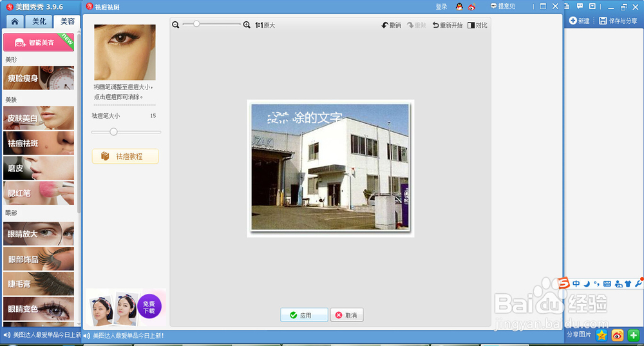The image size is (644, 346).
Task: Click 取消 cancel button
Action: 346,315
